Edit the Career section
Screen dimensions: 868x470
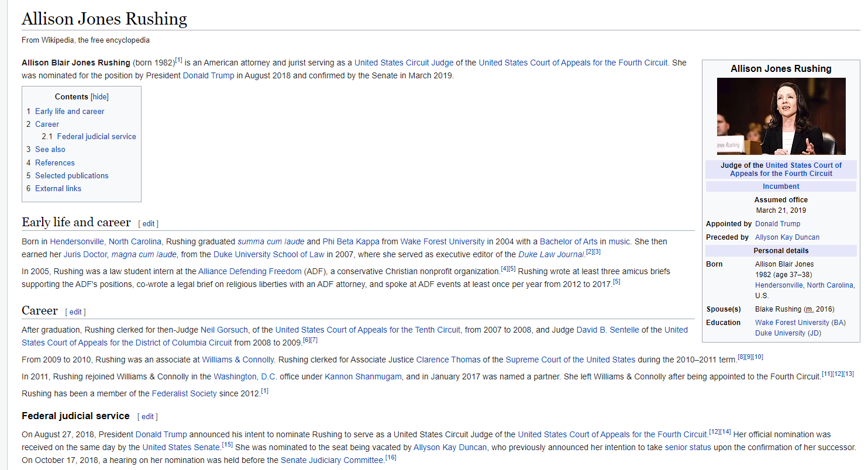[x=75, y=312]
